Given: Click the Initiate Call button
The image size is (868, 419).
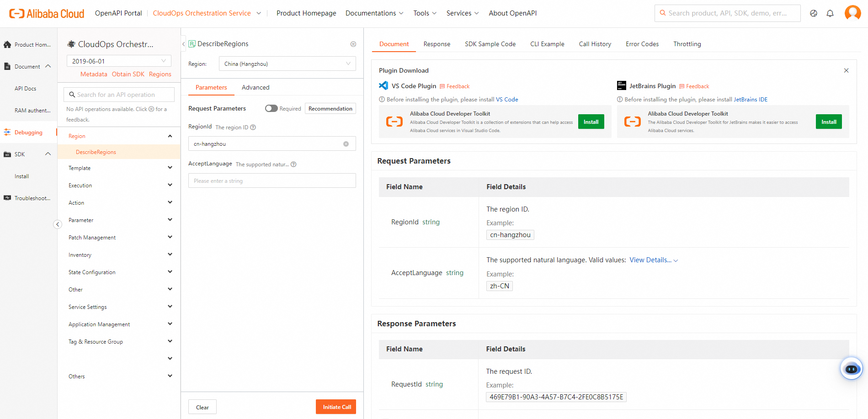Looking at the screenshot, I should (x=336, y=406).
